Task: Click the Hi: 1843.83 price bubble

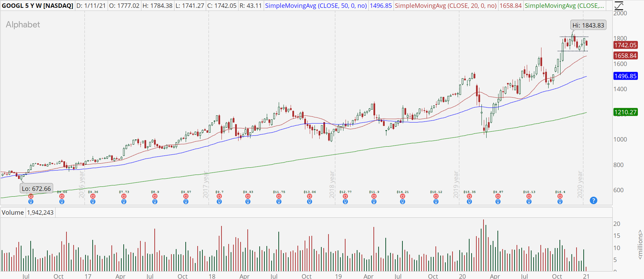Action: point(588,25)
